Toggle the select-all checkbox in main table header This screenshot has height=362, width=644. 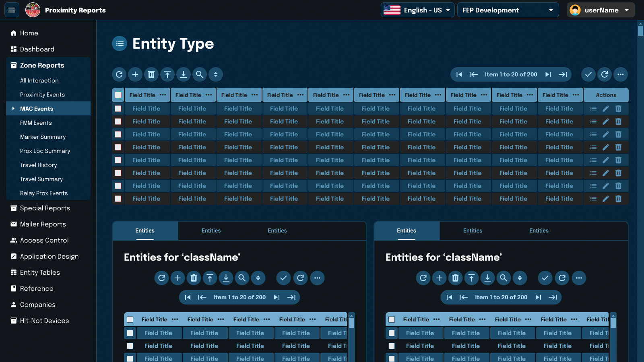tap(118, 95)
